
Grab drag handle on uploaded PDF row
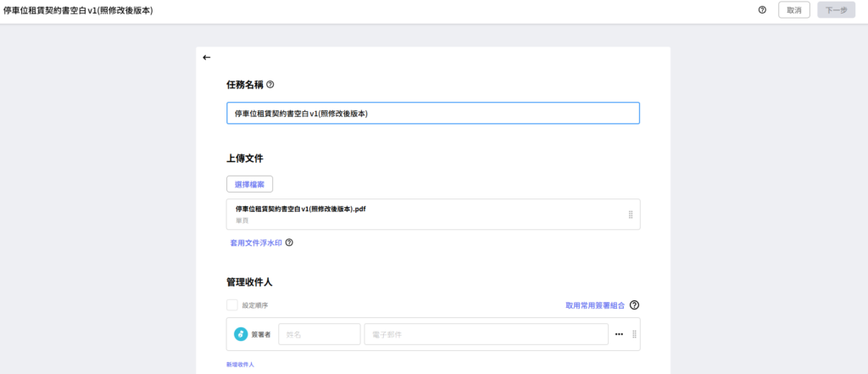pyautogui.click(x=631, y=215)
